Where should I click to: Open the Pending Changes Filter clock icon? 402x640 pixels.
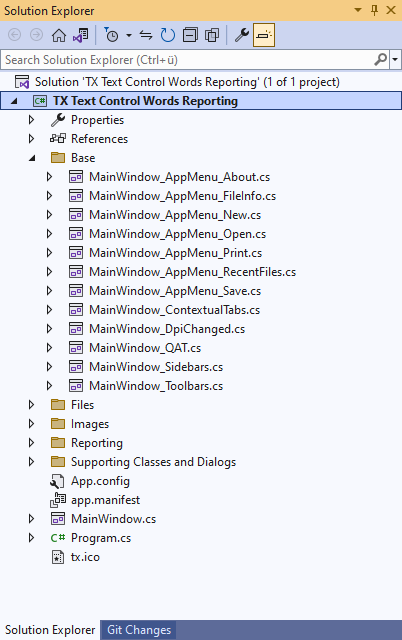pos(111,35)
